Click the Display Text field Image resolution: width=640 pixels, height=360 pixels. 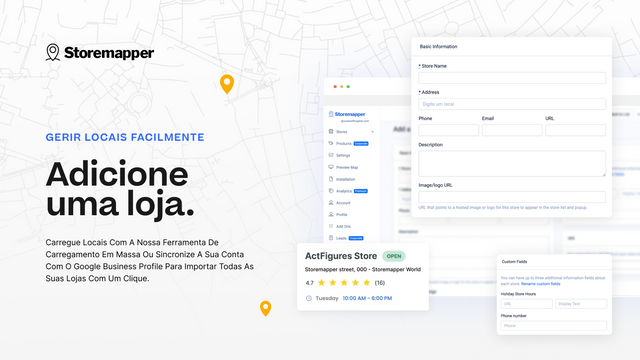pos(581,304)
